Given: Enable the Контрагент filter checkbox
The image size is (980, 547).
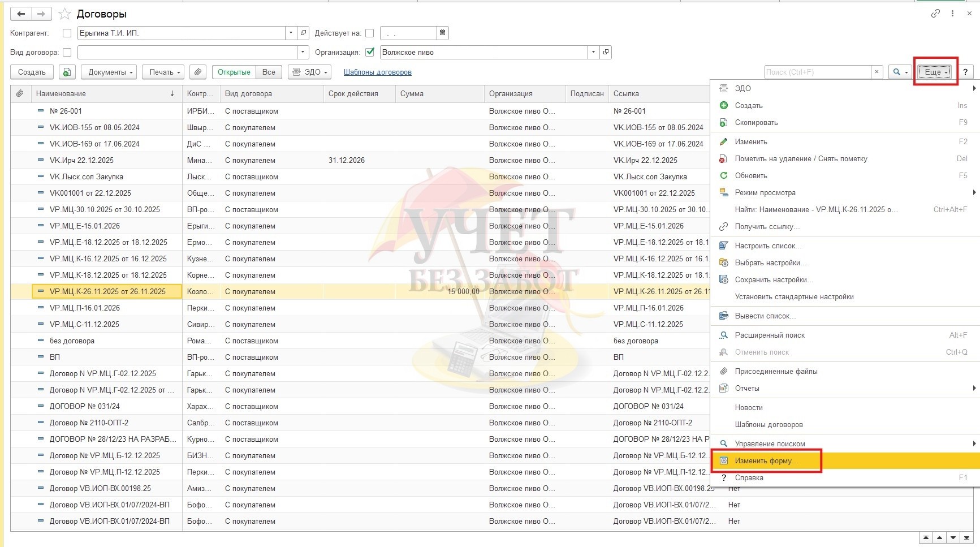Looking at the screenshot, I should click(x=67, y=33).
